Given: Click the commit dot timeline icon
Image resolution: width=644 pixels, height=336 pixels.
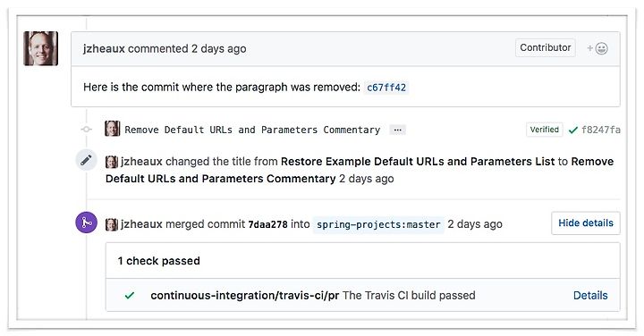Looking at the screenshot, I should pos(86,130).
